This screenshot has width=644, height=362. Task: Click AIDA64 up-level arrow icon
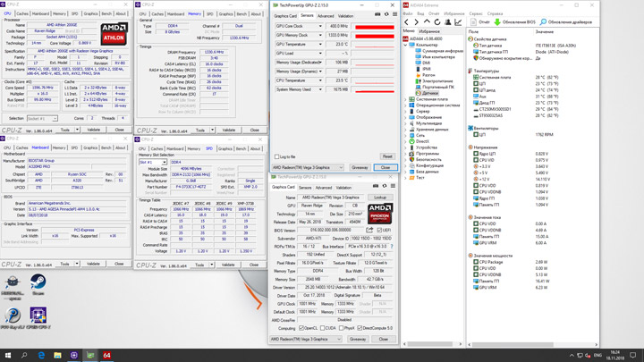click(428, 21)
